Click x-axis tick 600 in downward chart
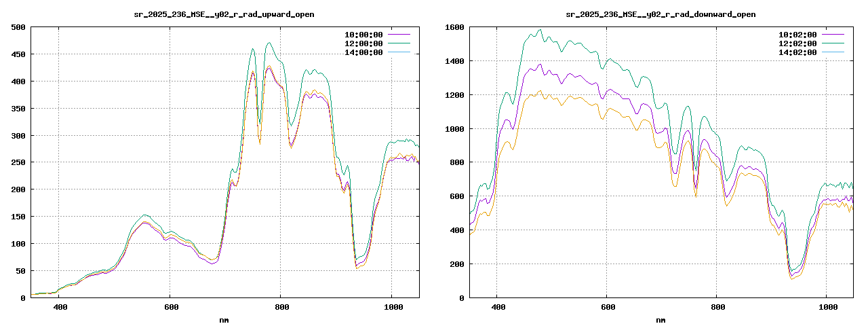This screenshot has width=868, height=326. (x=607, y=308)
